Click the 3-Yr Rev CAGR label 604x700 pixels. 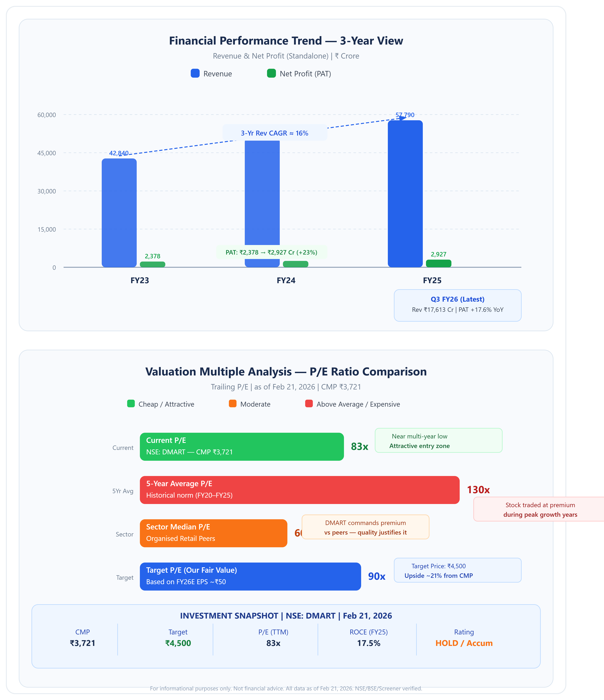[275, 133]
